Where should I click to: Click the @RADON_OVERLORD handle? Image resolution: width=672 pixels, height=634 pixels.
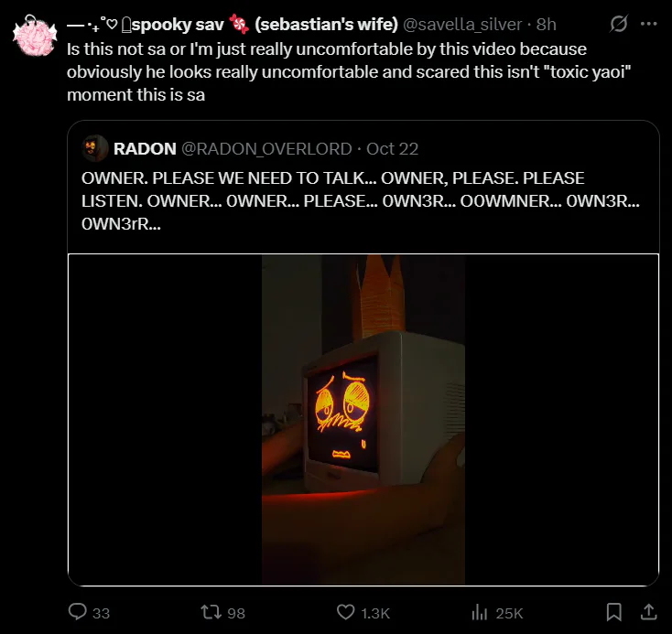pyautogui.click(x=266, y=148)
